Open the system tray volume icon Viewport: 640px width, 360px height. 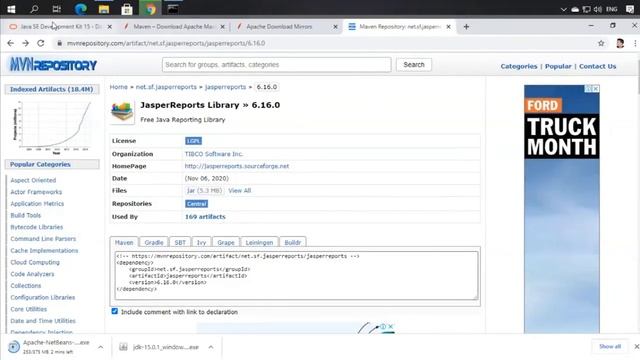pos(598,9)
